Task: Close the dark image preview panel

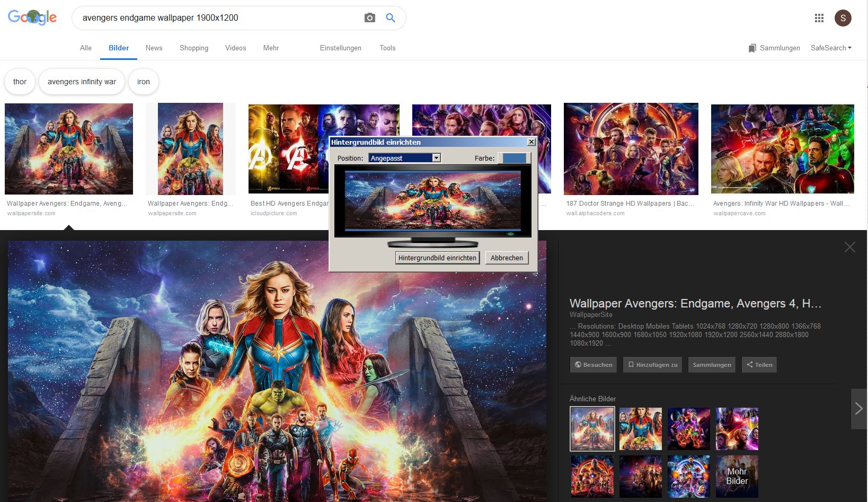Action: click(850, 247)
